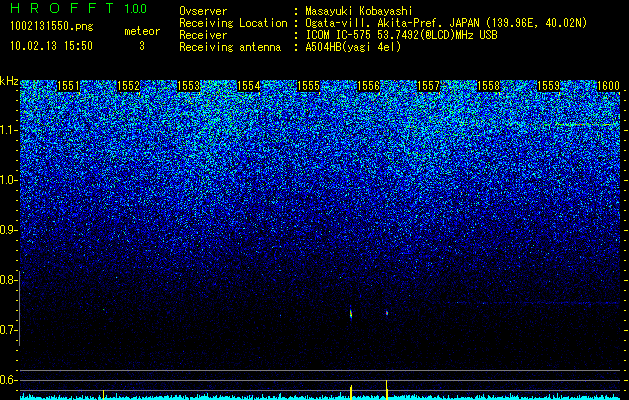Click the 1554 time marker
This screenshot has width=629, height=400.
pos(248,86)
